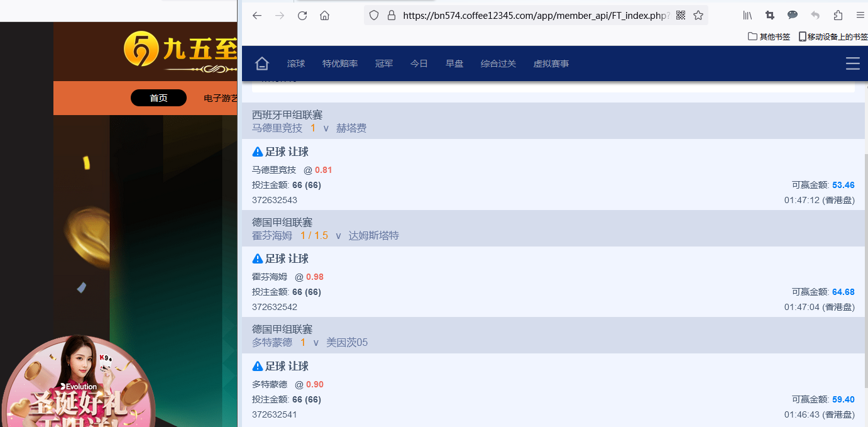Click the 霍芬海姆 1 / 1.5 v 达姆斯塔特 match line

click(326, 236)
